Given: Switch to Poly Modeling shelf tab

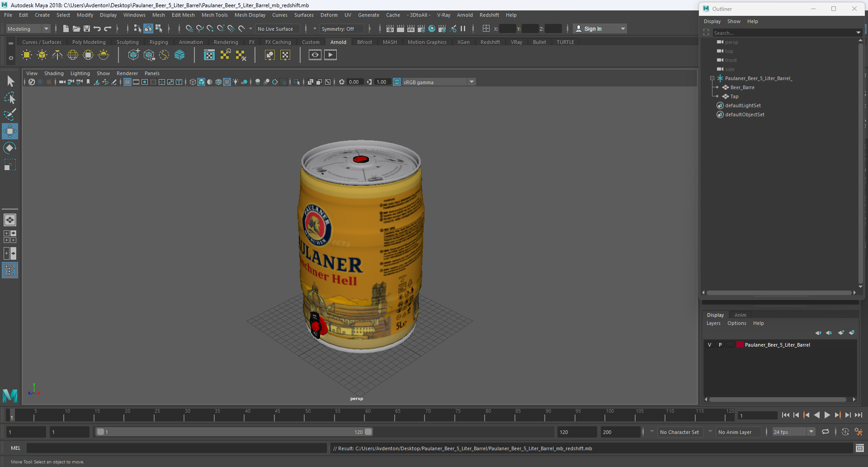Looking at the screenshot, I should [x=89, y=42].
